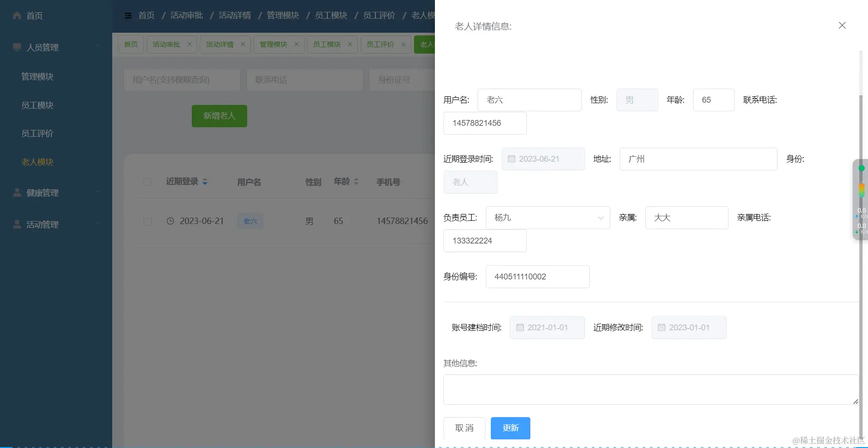Click the 老六 username tag in table
The image size is (868, 448).
pyautogui.click(x=250, y=221)
